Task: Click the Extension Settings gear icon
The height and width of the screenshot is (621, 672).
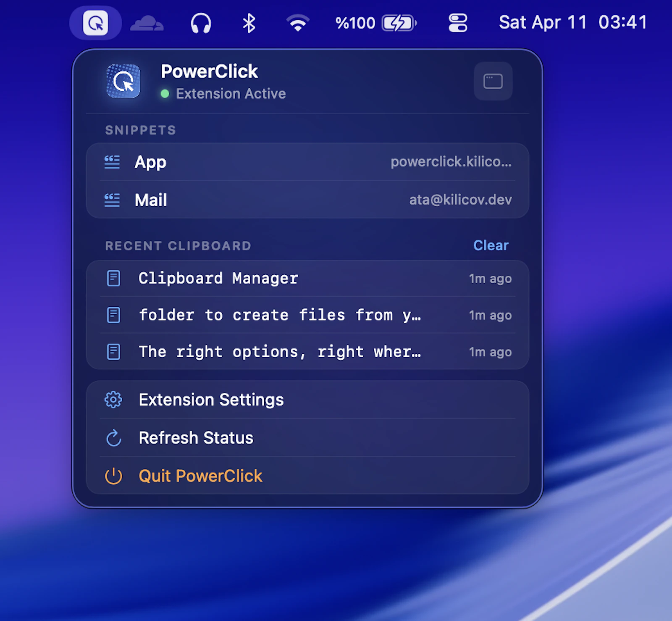Action: tap(113, 400)
